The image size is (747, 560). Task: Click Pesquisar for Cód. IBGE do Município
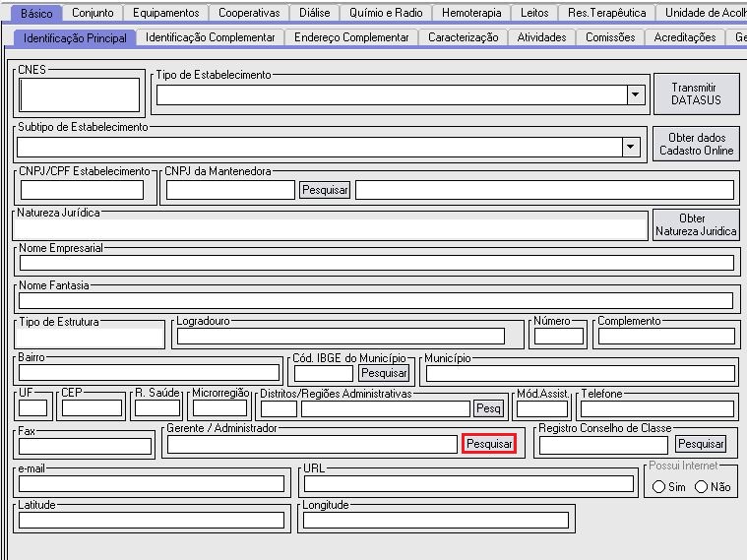(383, 373)
